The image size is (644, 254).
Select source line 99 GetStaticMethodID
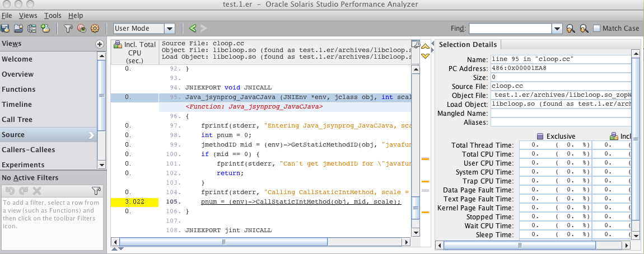coord(285,144)
